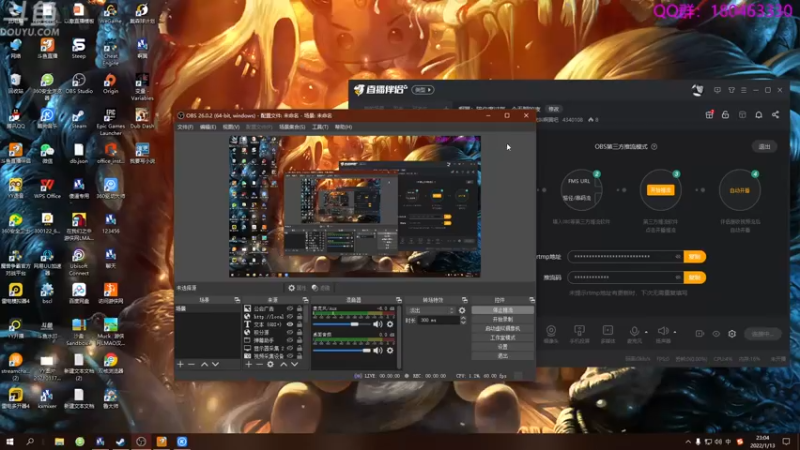Open the mode badge next to 直播伴侣 logo
The height and width of the screenshot is (450, 800).
[x=423, y=90]
